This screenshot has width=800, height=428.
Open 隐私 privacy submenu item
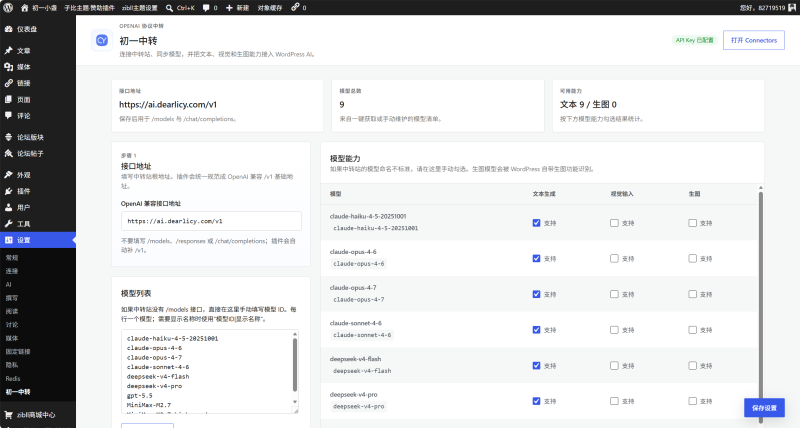tap(12, 365)
